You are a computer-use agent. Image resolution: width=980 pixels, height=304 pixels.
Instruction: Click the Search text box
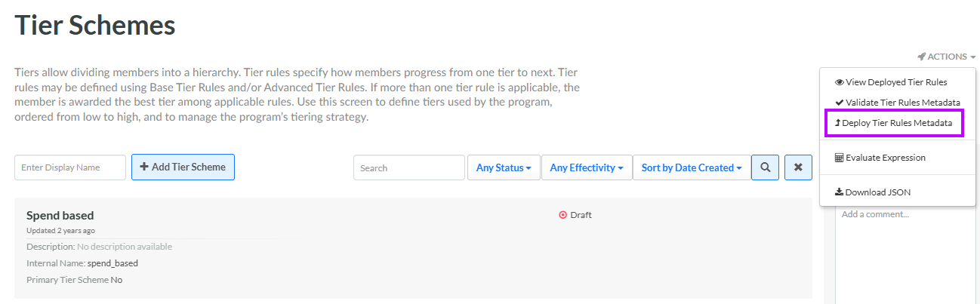[x=409, y=167]
